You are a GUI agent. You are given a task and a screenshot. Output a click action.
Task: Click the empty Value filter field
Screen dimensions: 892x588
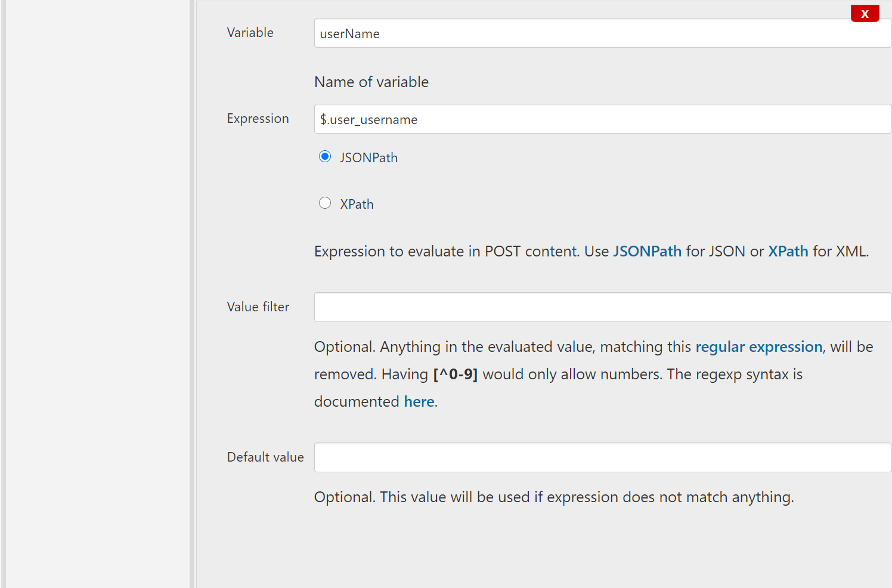click(603, 307)
